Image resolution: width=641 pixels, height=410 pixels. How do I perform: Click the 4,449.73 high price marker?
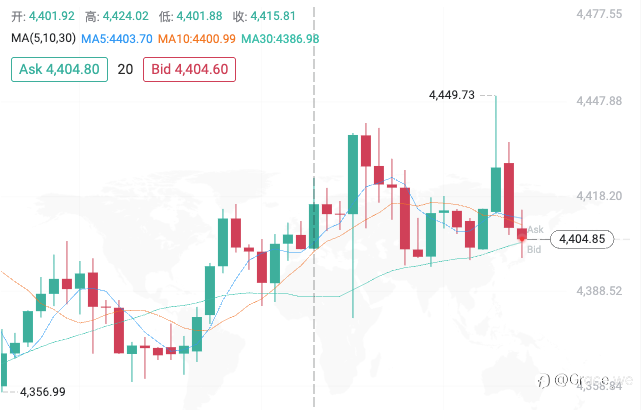point(452,95)
